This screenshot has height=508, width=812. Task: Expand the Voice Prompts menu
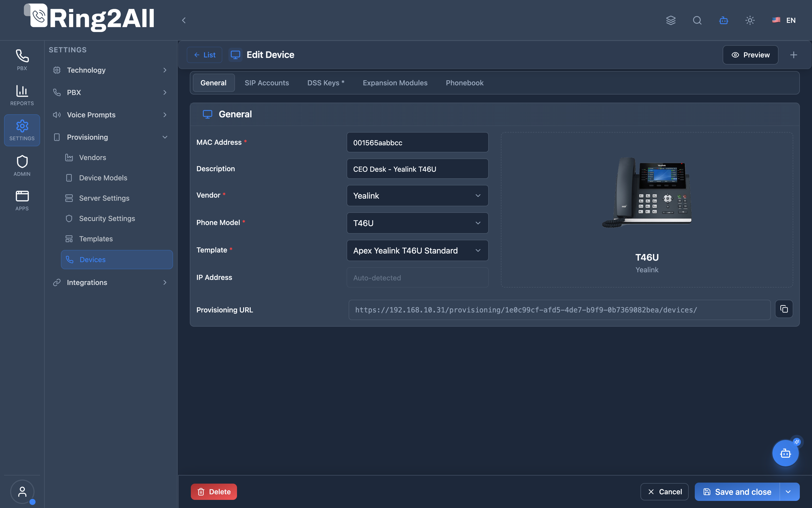110,115
